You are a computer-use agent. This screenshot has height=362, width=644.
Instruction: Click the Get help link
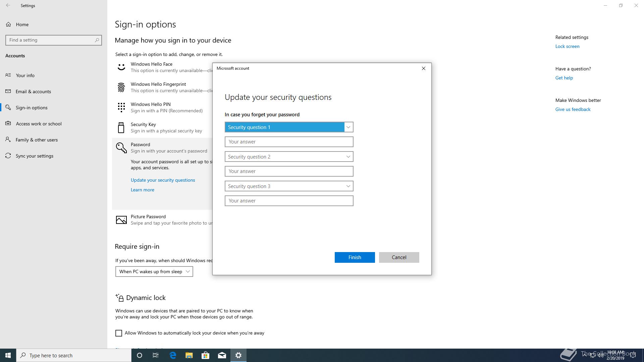pyautogui.click(x=564, y=78)
